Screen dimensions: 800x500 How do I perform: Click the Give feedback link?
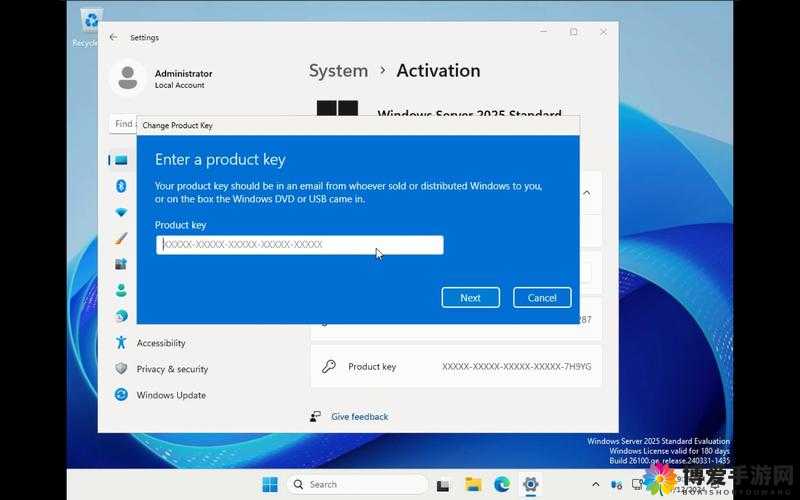pos(360,417)
